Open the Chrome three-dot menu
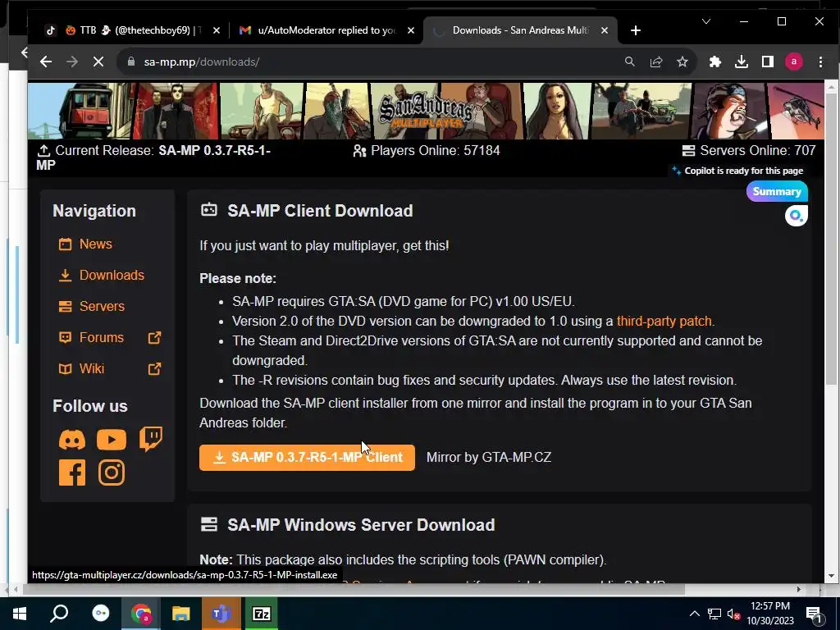Screen dimensions: 840x630 [x=820, y=62]
